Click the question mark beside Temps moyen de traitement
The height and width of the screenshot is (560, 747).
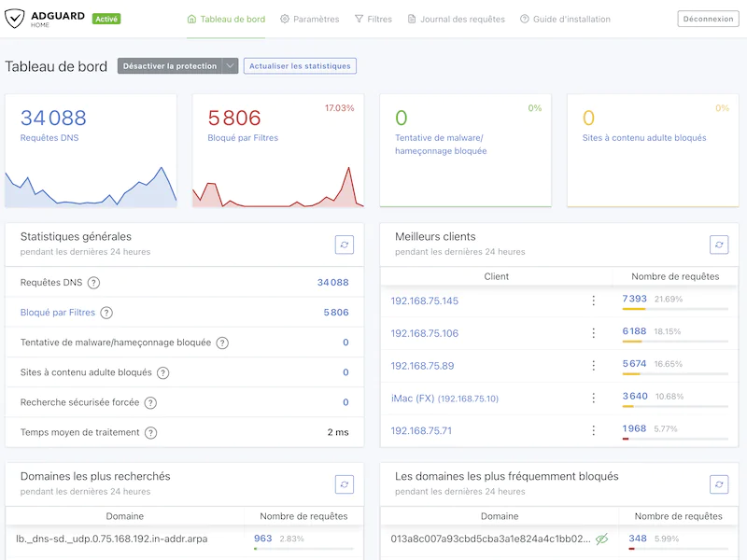tap(153, 432)
